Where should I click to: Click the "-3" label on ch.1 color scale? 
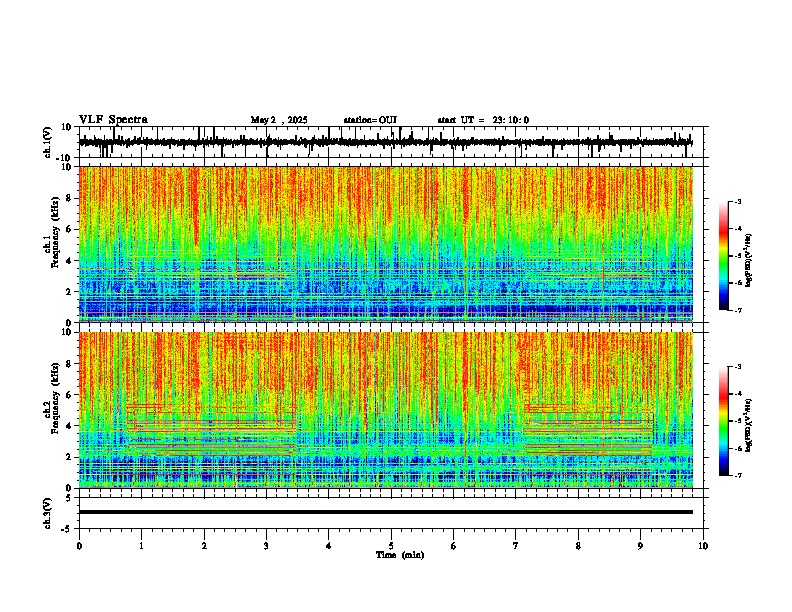pyautogui.click(x=738, y=202)
